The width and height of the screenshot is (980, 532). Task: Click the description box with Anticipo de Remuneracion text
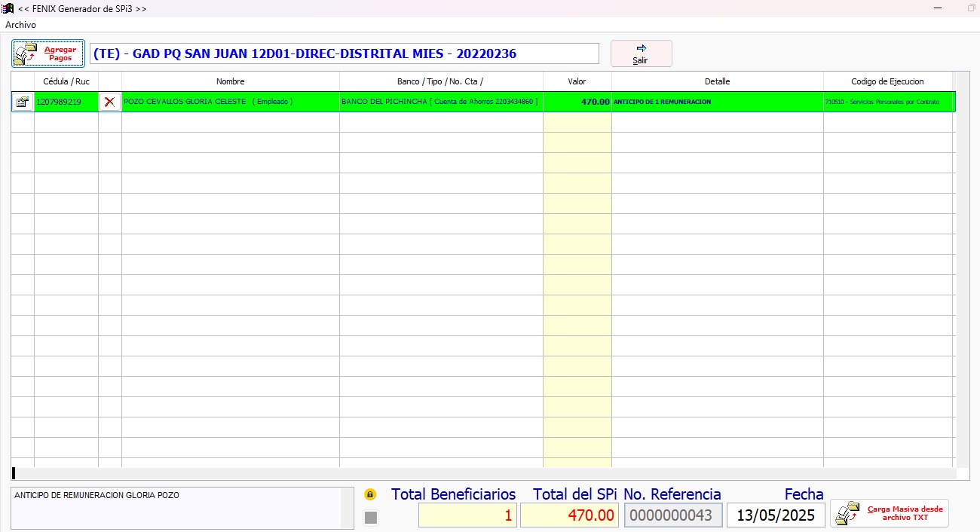click(x=177, y=507)
